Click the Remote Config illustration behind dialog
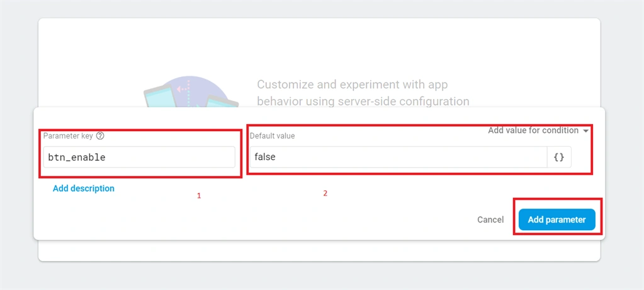Image resolution: width=644 pixels, height=290 pixels. pyautogui.click(x=191, y=92)
